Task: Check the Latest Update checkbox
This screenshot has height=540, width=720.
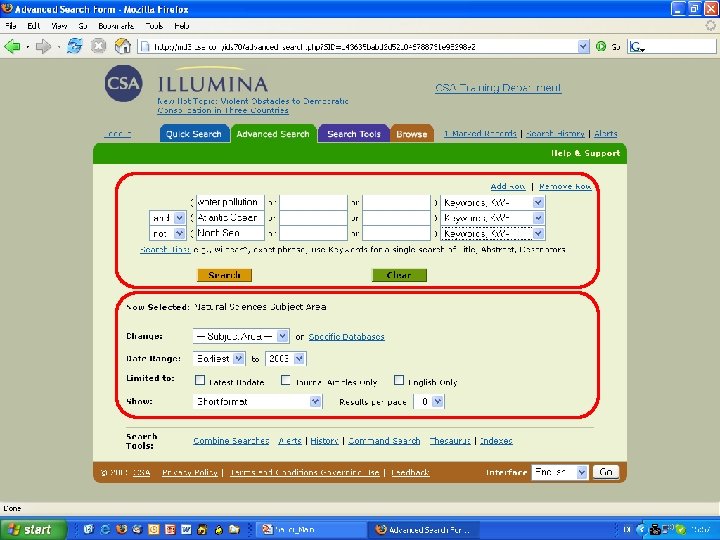Action: coord(200,380)
